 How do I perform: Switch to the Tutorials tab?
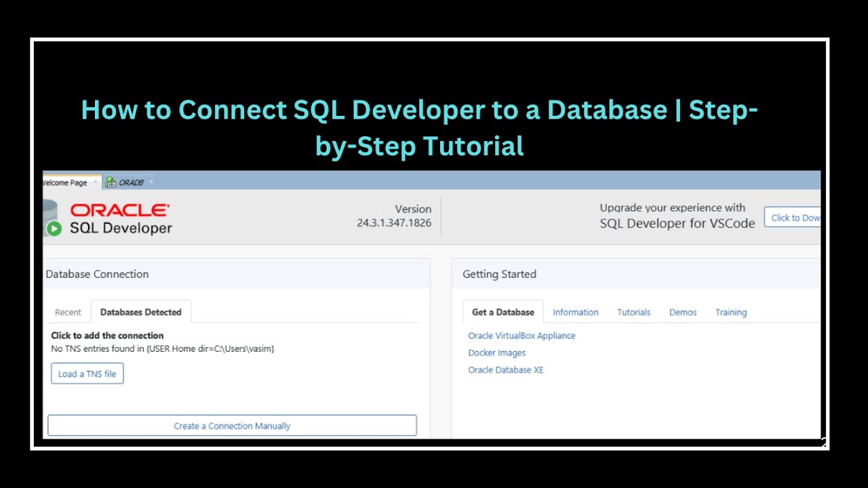tap(633, 312)
